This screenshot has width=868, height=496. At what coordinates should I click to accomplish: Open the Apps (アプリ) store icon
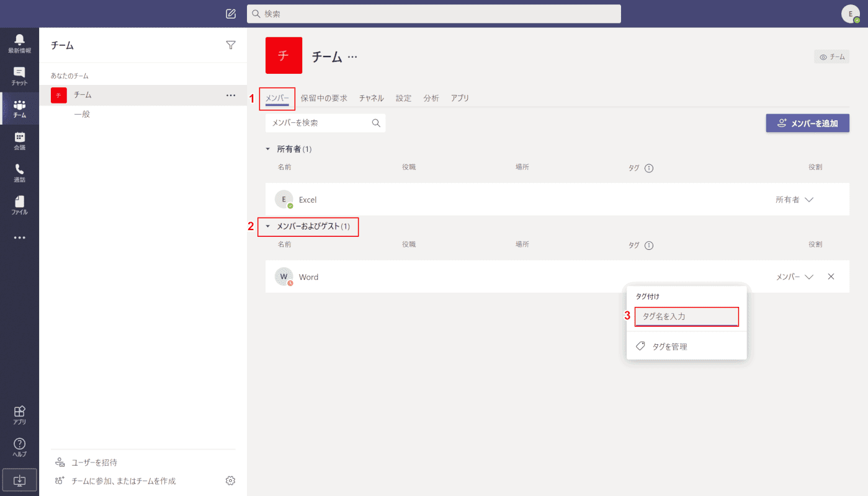tap(19, 415)
